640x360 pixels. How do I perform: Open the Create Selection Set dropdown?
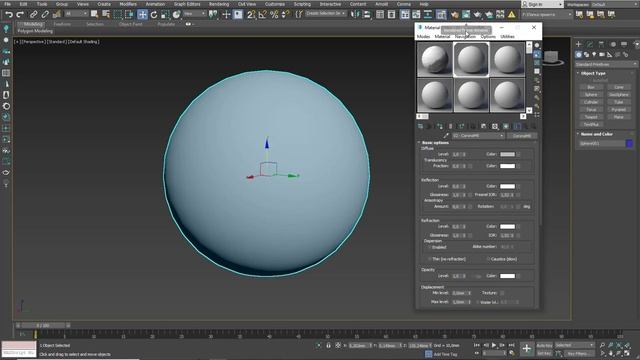point(325,13)
